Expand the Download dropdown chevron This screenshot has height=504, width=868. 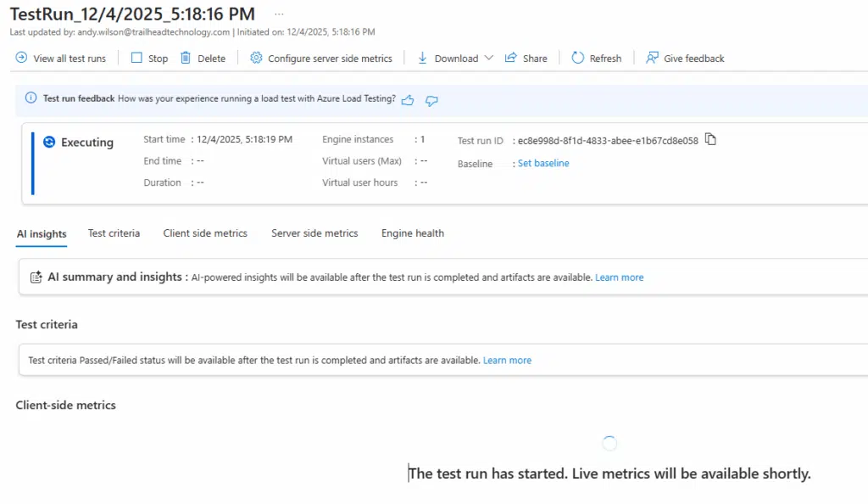tap(488, 59)
